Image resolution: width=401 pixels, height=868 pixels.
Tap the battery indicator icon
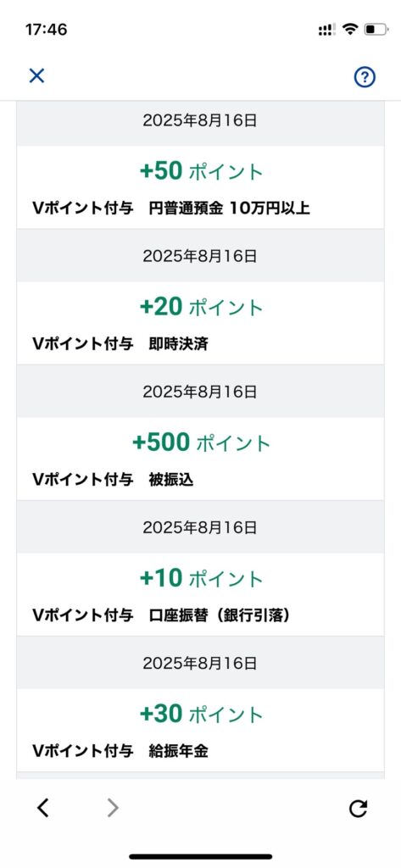click(376, 29)
